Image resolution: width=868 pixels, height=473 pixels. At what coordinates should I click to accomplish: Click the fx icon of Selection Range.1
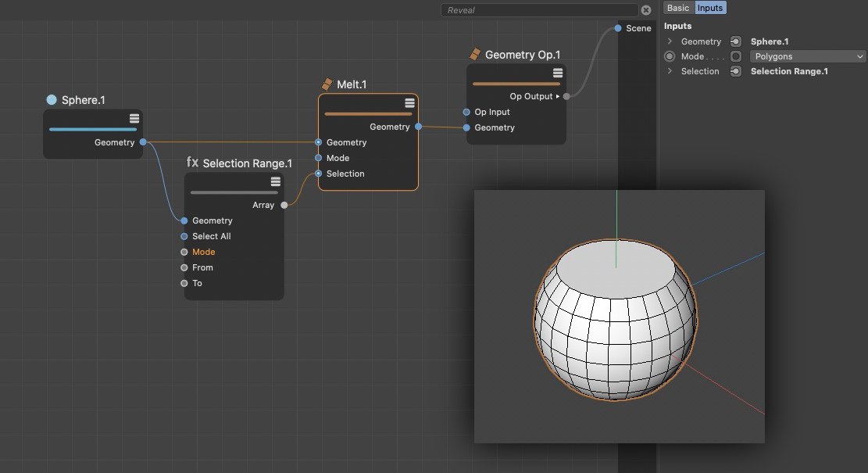click(192, 162)
